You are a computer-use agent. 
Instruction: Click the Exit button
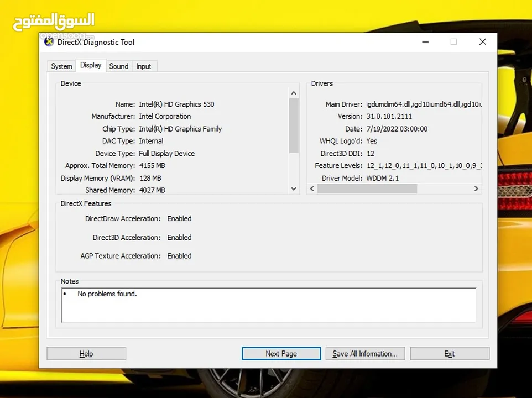(x=450, y=354)
